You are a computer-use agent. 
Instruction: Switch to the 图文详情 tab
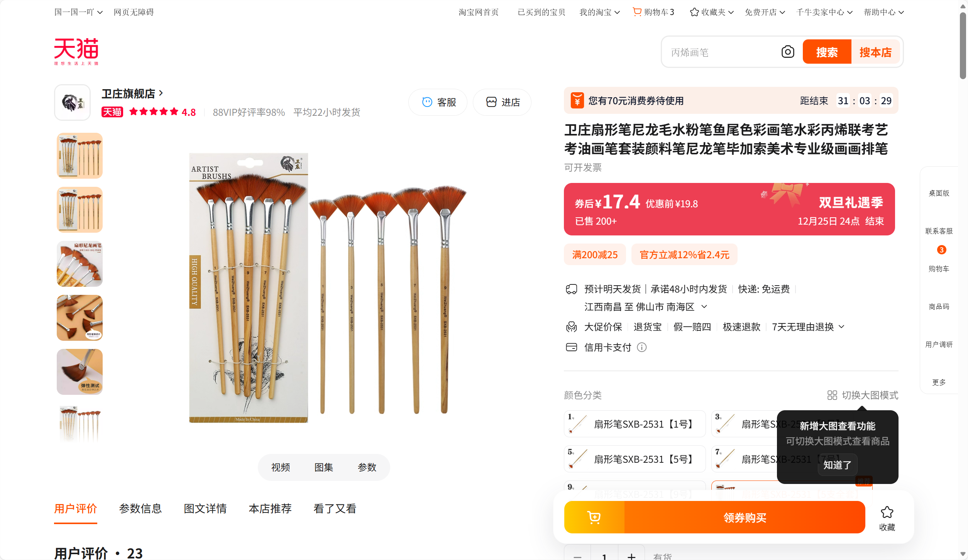pyautogui.click(x=205, y=509)
